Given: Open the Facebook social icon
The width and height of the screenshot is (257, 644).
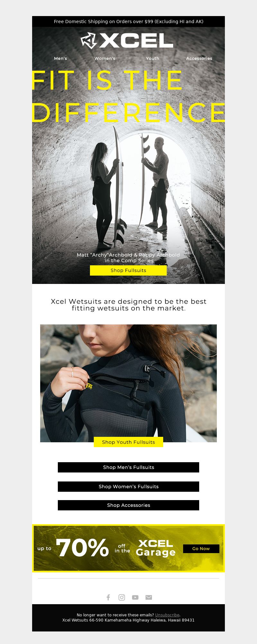Looking at the screenshot, I should [108, 597].
